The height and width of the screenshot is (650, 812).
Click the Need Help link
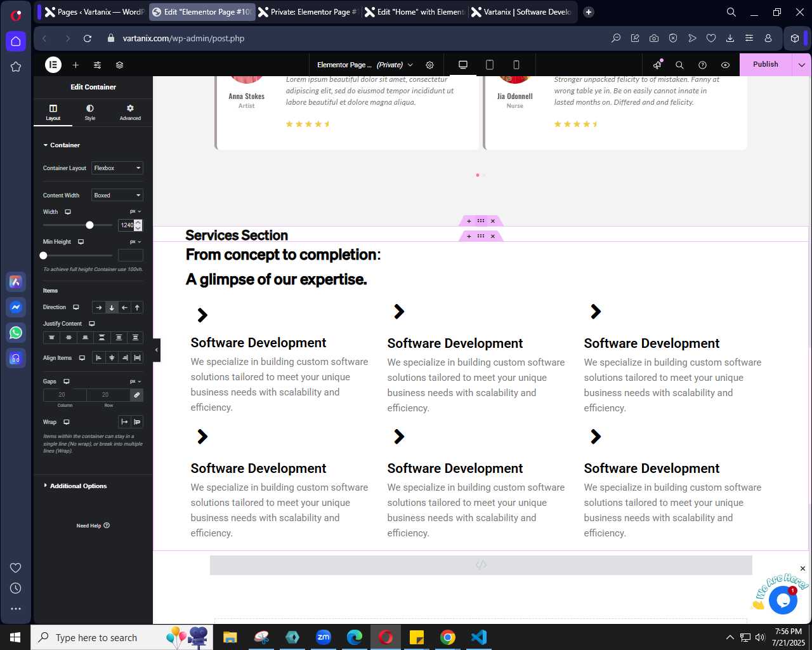click(x=93, y=526)
